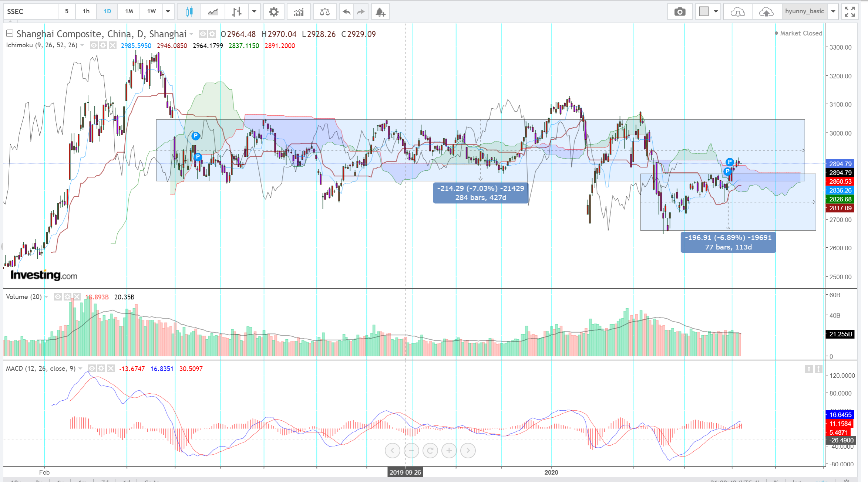868x482 pixels.
Task: Click the compare symbols scales icon
Action: 324,12
